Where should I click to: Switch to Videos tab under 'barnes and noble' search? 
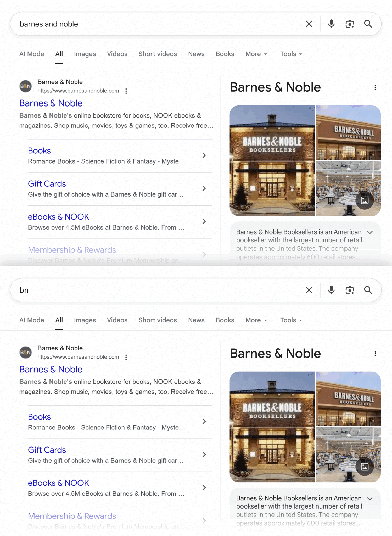pyautogui.click(x=117, y=54)
